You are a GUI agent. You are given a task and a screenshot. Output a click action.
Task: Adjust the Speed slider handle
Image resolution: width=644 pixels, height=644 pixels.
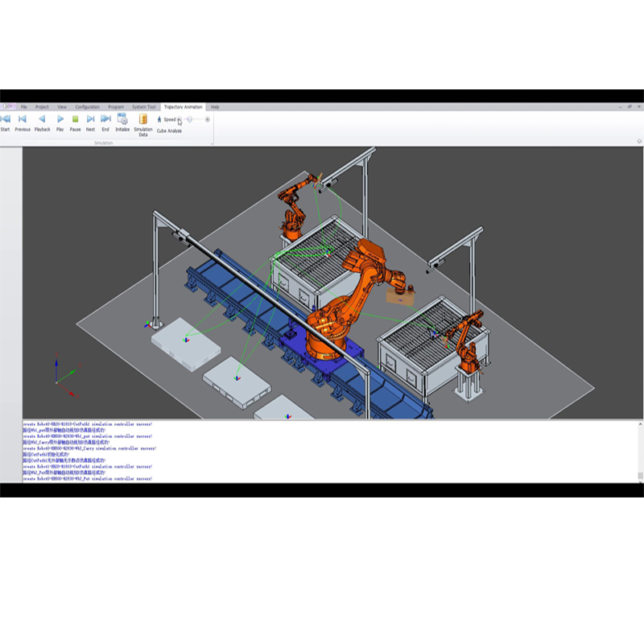190,119
